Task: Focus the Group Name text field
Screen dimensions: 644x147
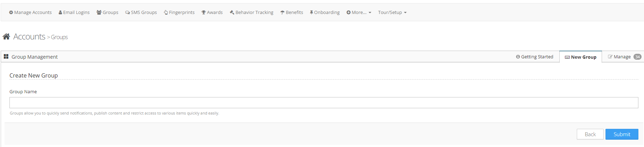Action: pyautogui.click(x=324, y=103)
